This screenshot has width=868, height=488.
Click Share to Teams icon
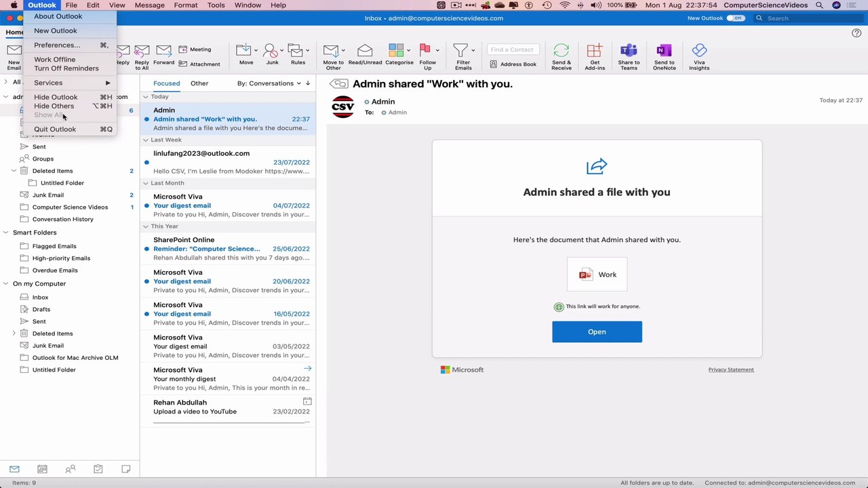point(629,50)
